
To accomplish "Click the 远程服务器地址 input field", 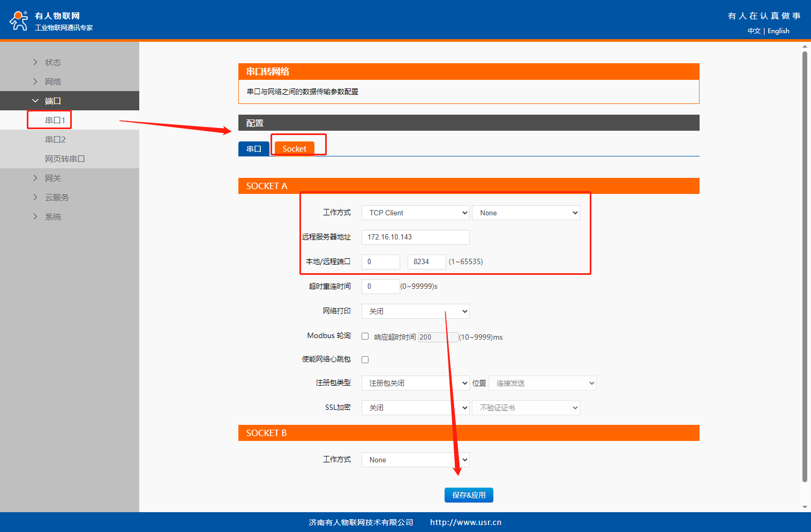I will tap(416, 237).
